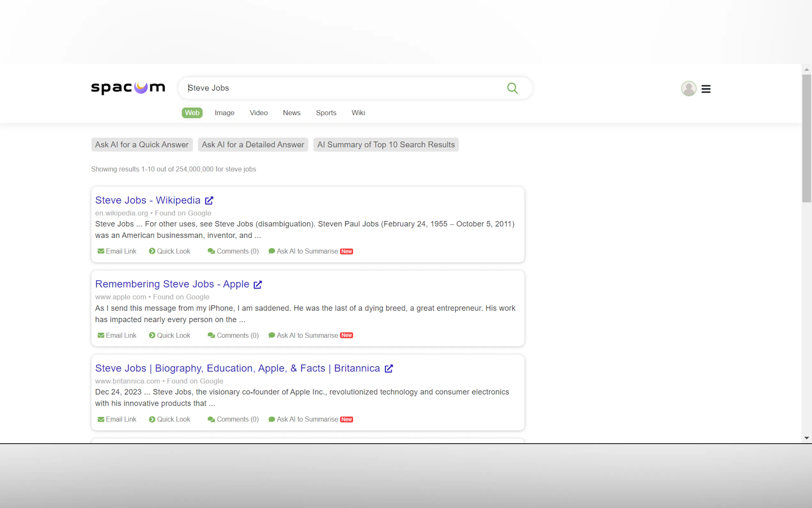Open the user profile avatar icon
Image resolution: width=812 pixels, height=508 pixels.
click(x=689, y=89)
